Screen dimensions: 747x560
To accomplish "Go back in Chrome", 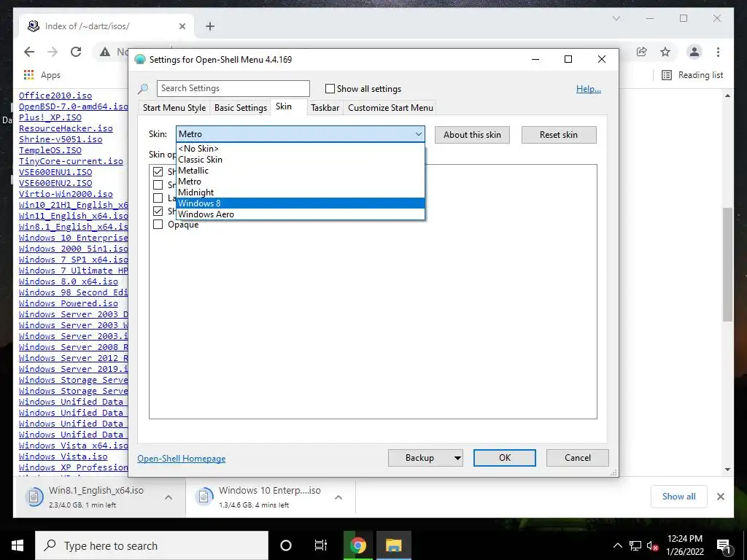I will click(29, 52).
